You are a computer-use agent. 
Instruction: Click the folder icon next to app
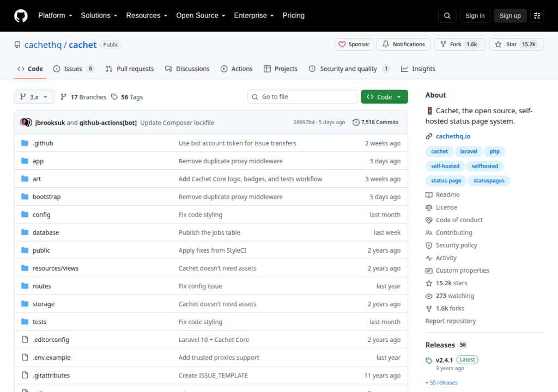25,161
